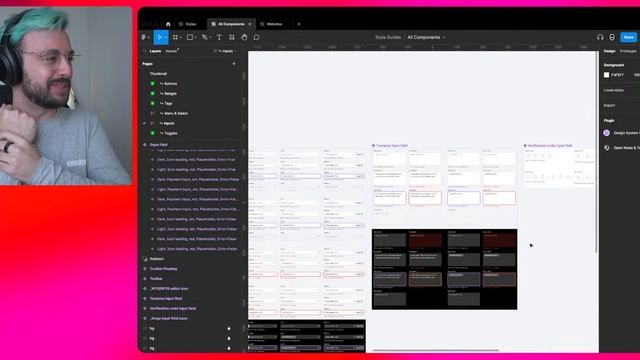The height and width of the screenshot is (360, 640).
Task: Click the Subtract layer icon
Action: click(145, 259)
